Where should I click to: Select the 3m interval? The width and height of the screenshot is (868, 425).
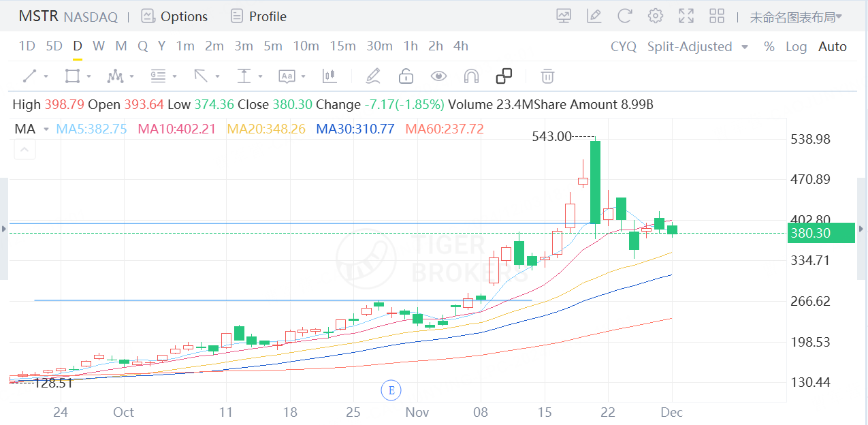tap(244, 46)
